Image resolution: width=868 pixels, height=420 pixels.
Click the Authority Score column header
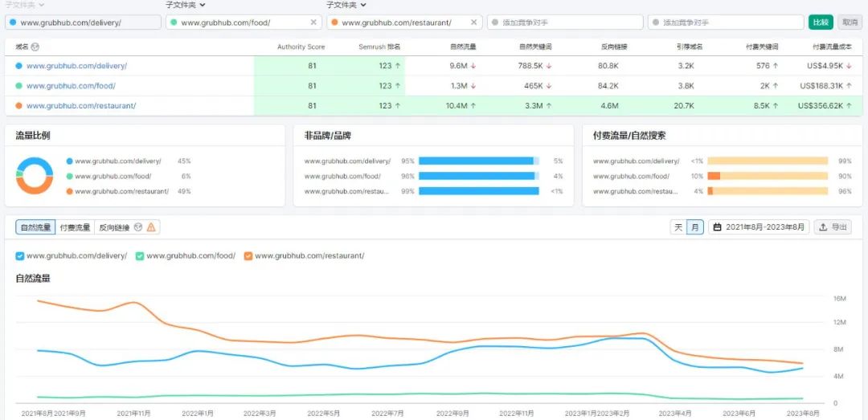pos(301,47)
